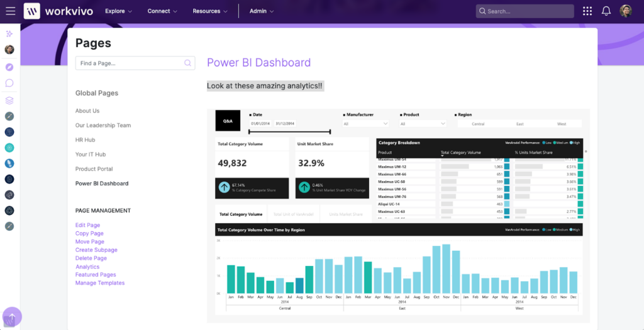This screenshot has width=644, height=330.
Task: Select the Central region filter
Action: click(478, 124)
